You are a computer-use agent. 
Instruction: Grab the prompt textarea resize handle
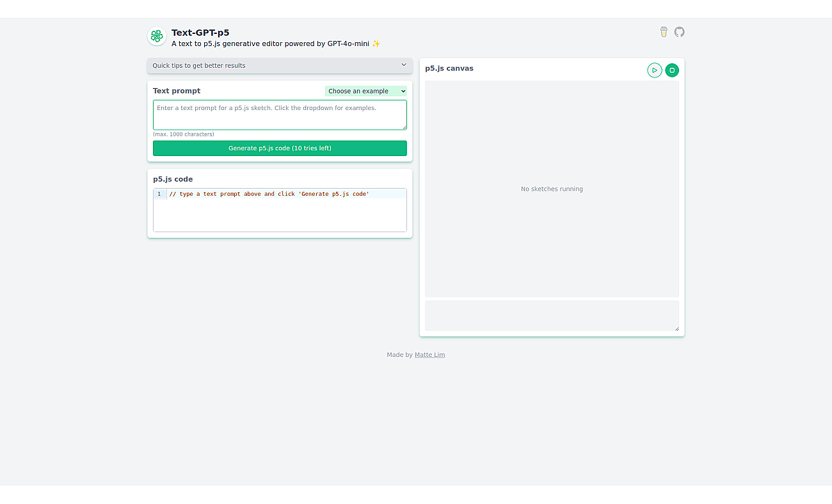coord(404,127)
